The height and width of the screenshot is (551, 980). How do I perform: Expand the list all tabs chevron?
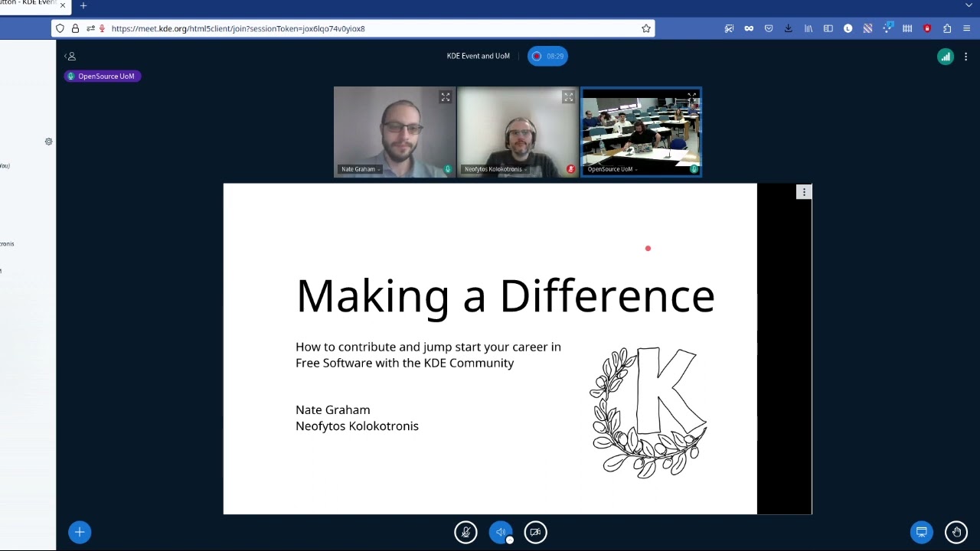969,5
